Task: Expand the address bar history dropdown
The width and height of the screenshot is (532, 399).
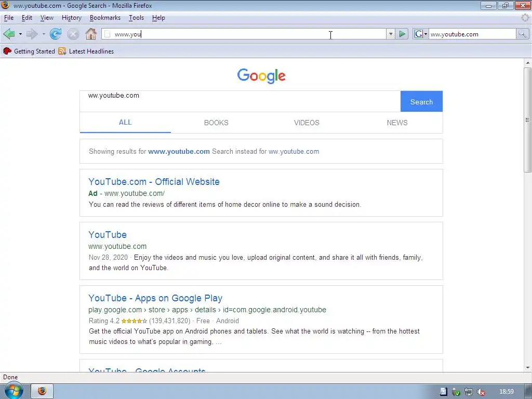Action: (391, 34)
